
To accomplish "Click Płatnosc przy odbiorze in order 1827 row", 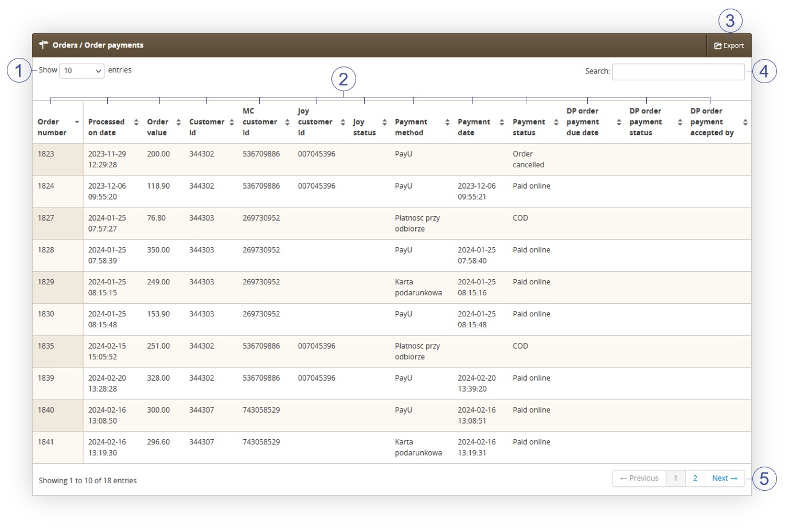I will pos(417,223).
